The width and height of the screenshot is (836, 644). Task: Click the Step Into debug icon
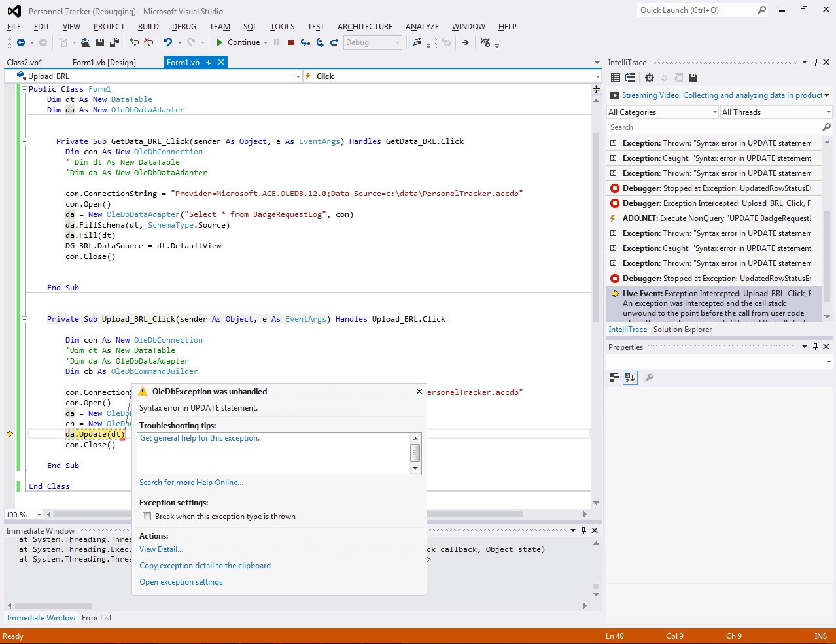click(305, 42)
